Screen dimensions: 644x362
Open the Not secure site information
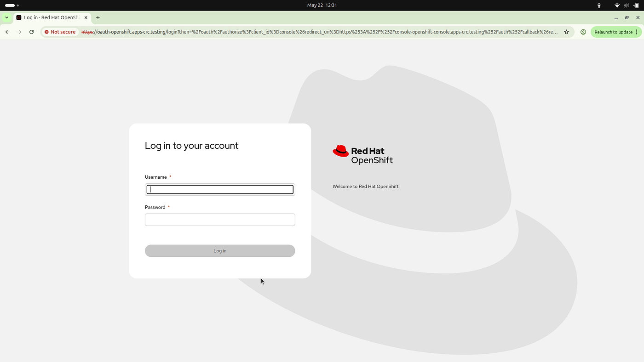tap(60, 32)
